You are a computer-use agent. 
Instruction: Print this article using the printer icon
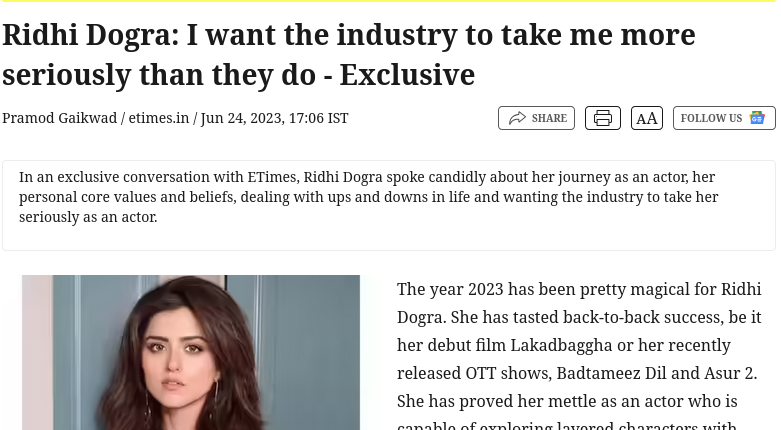pyautogui.click(x=602, y=118)
